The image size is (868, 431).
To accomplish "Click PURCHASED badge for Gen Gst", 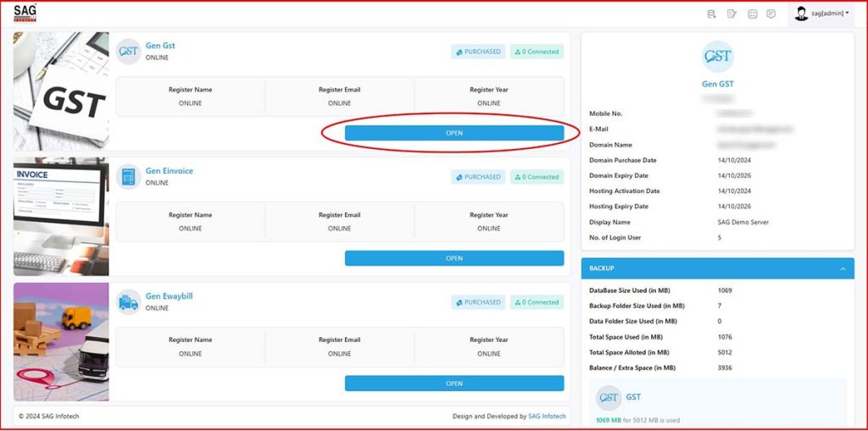I will [x=478, y=52].
